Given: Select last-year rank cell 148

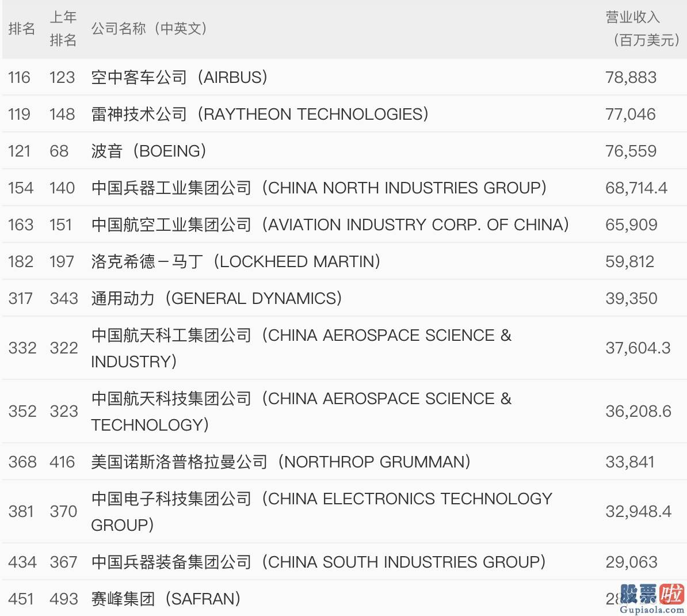Looking at the screenshot, I should (62, 114).
